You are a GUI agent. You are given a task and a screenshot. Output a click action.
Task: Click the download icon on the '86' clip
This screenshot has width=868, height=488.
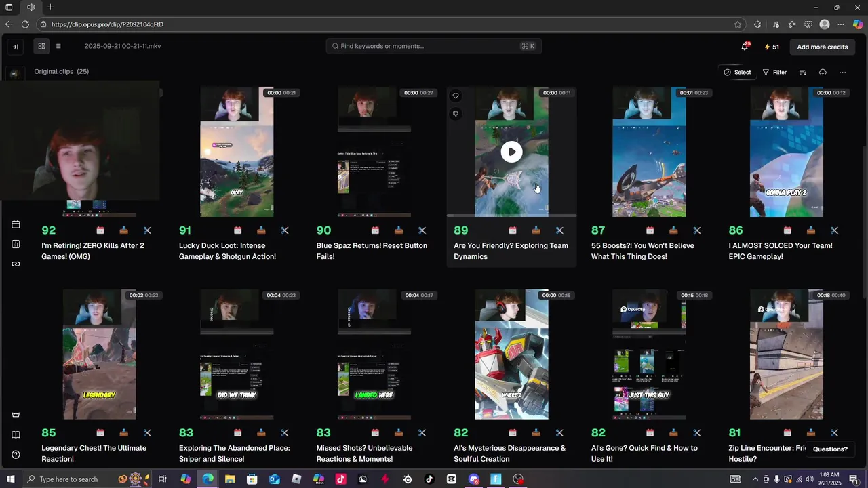810,230
